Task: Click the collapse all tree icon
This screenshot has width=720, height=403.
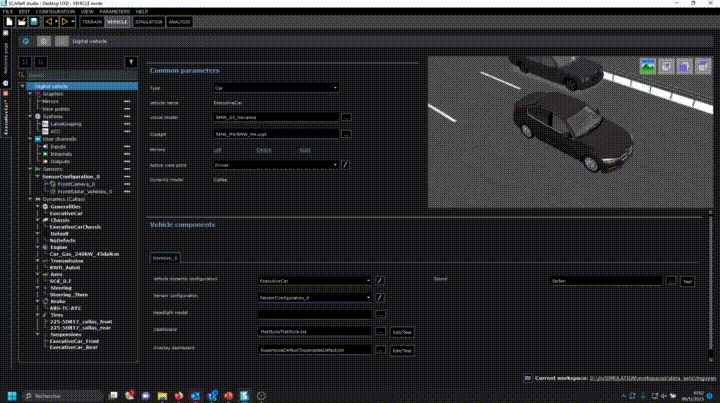Action: click(41, 62)
